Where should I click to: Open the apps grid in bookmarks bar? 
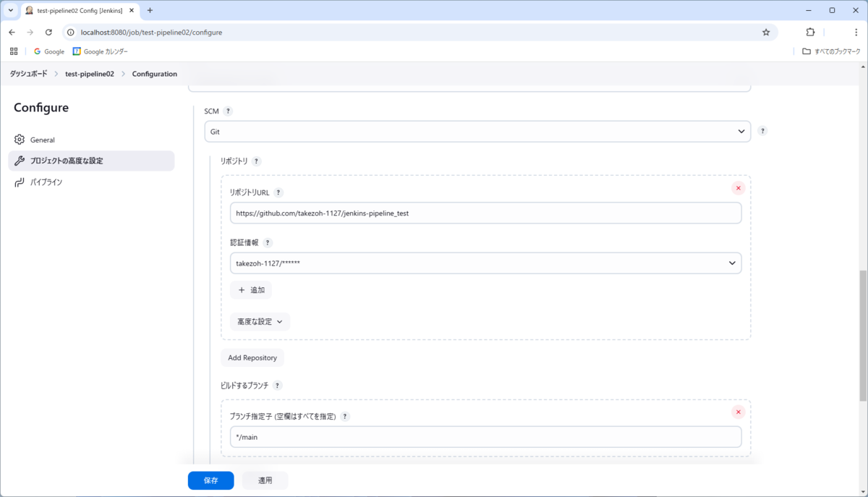[x=14, y=51]
